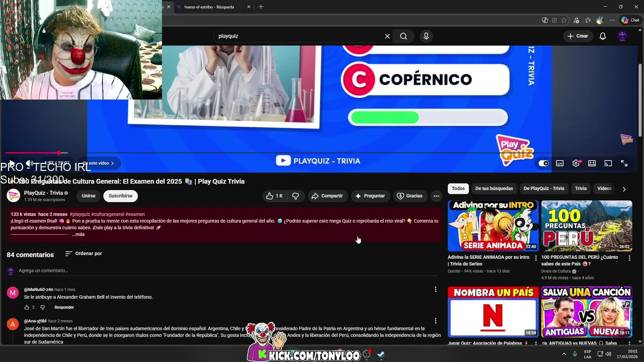Viewport: 644px width, 362px height.
Task: Reply to @MaNu60-z4n's comment
Action: [x=64, y=307]
